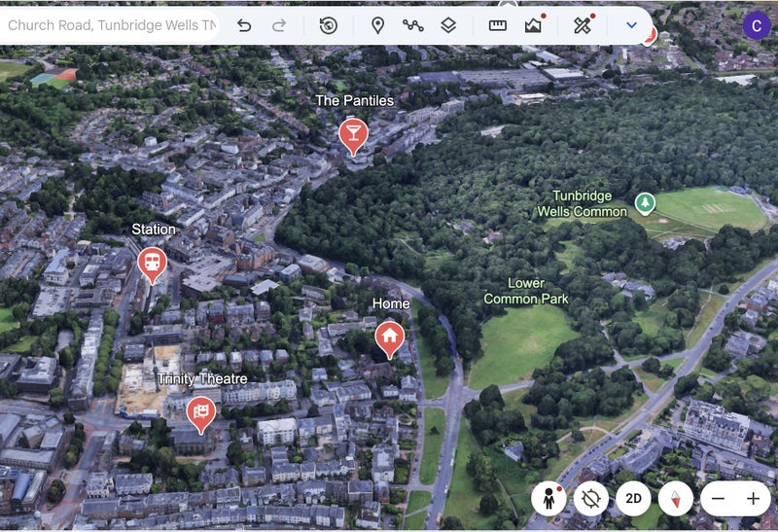The image size is (778, 532).
Task: Click the Home placemark pin
Action: pyautogui.click(x=390, y=337)
